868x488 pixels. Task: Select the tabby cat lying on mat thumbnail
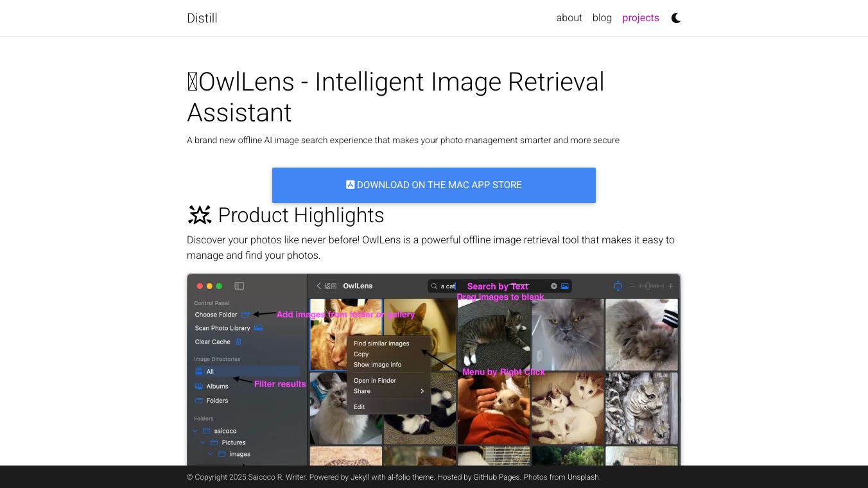pyautogui.click(x=494, y=335)
